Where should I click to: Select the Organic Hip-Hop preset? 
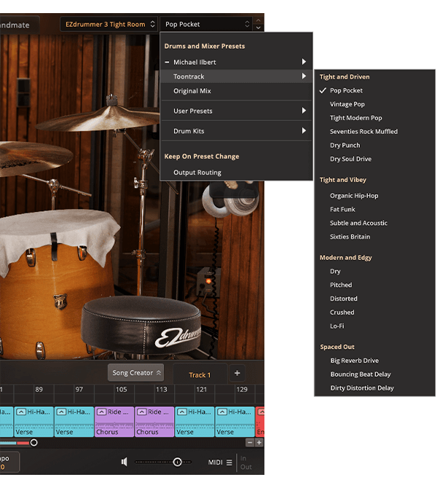354,196
